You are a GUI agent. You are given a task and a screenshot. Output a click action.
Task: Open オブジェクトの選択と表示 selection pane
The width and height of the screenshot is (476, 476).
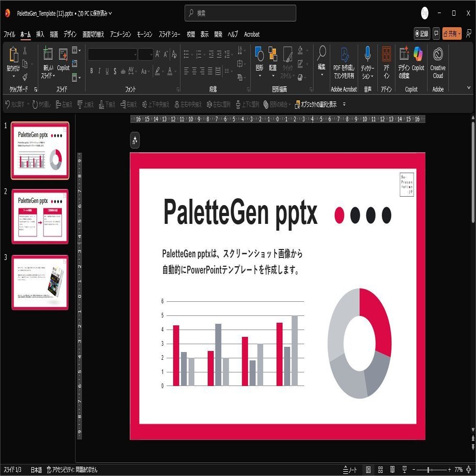click(x=316, y=105)
